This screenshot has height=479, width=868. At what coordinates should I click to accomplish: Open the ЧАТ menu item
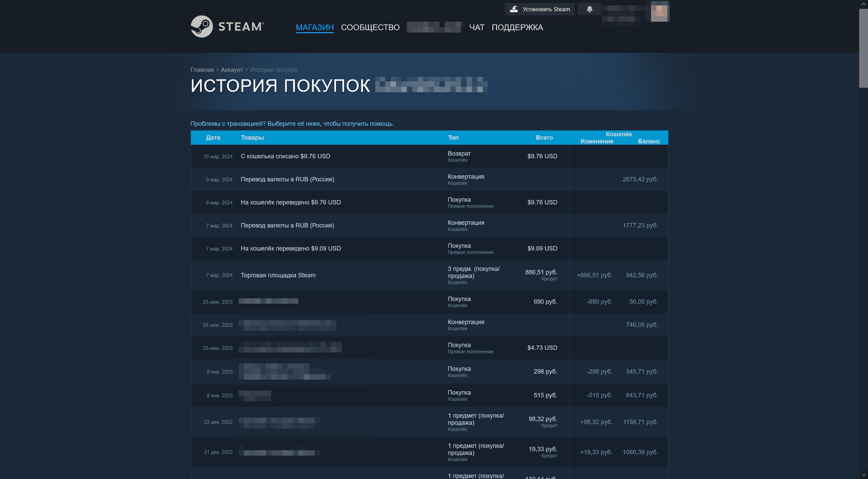pos(477,27)
